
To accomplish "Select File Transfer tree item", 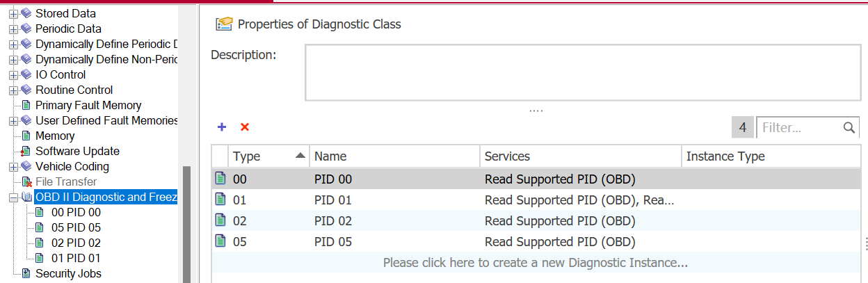I will click(x=66, y=182).
